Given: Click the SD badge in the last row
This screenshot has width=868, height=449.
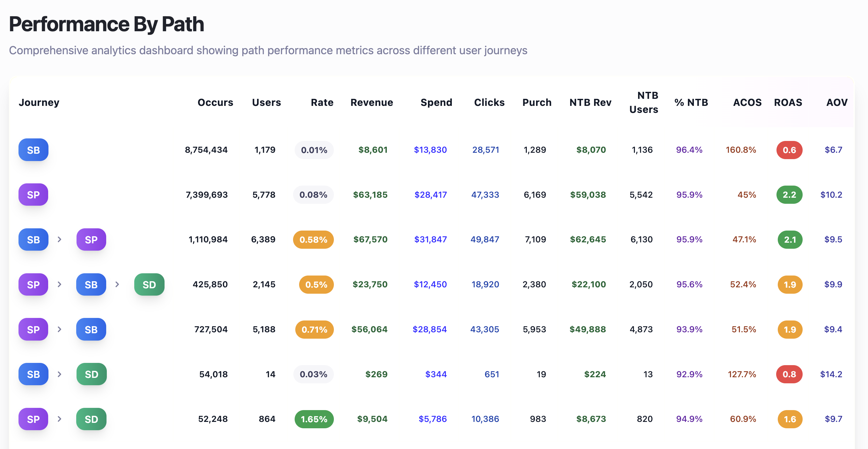Looking at the screenshot, I should pos(91,419).
